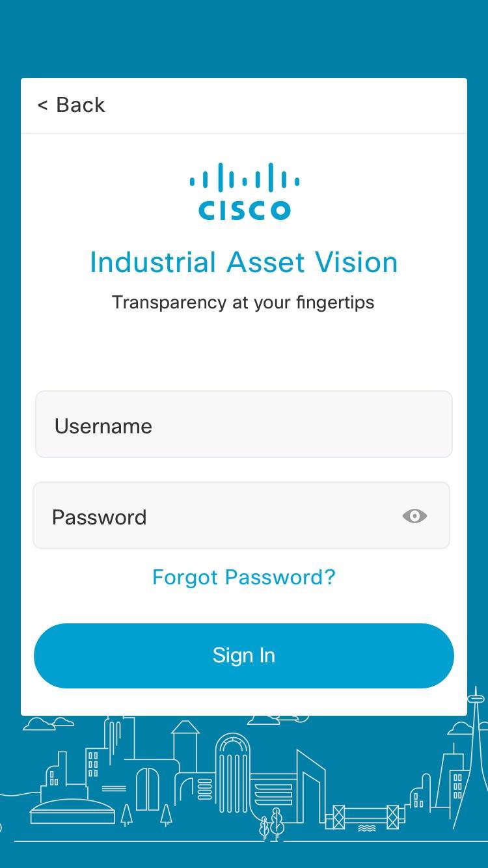Click the Cisco wave bars graphic

click(244, 176)
